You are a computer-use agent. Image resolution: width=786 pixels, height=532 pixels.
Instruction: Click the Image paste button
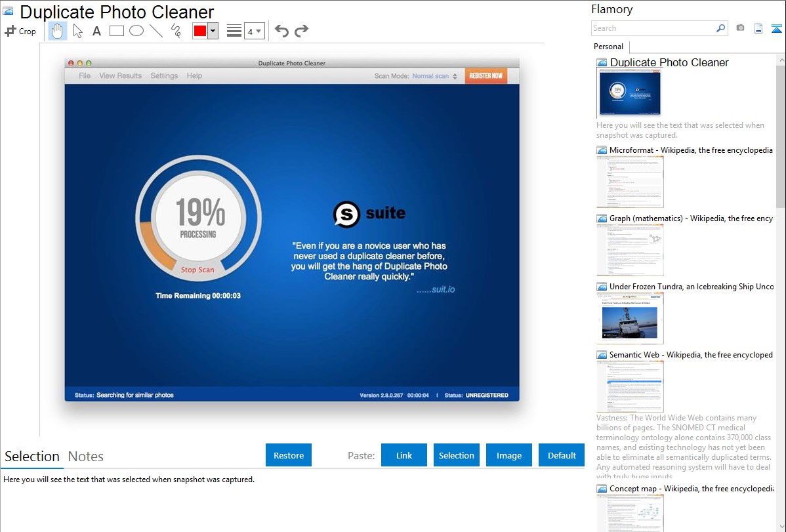508,455
